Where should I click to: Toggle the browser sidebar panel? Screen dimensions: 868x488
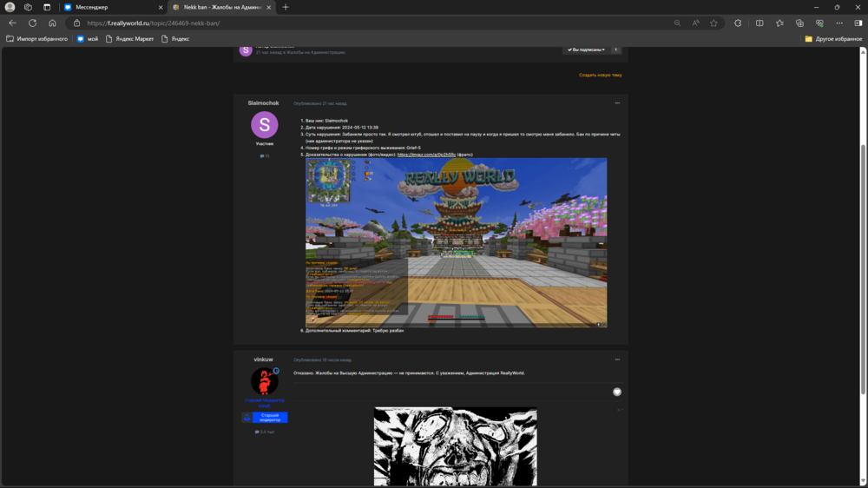[x=858, y=23]
